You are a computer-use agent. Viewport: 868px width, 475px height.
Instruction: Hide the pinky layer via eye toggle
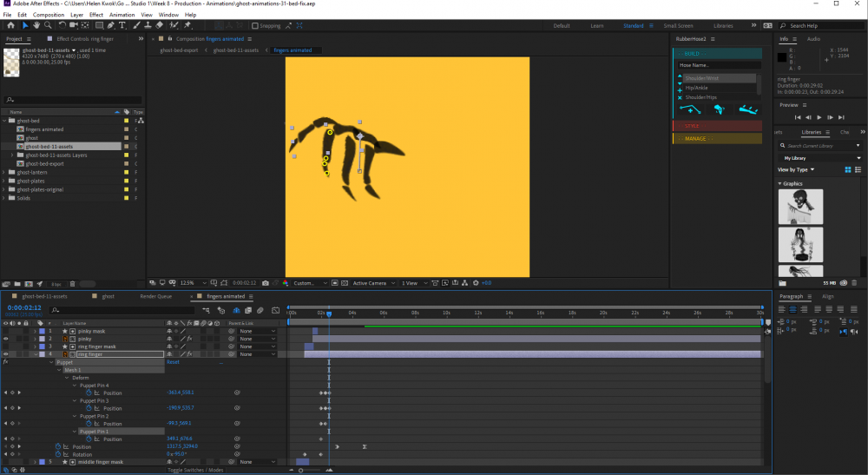coord(6,339)
